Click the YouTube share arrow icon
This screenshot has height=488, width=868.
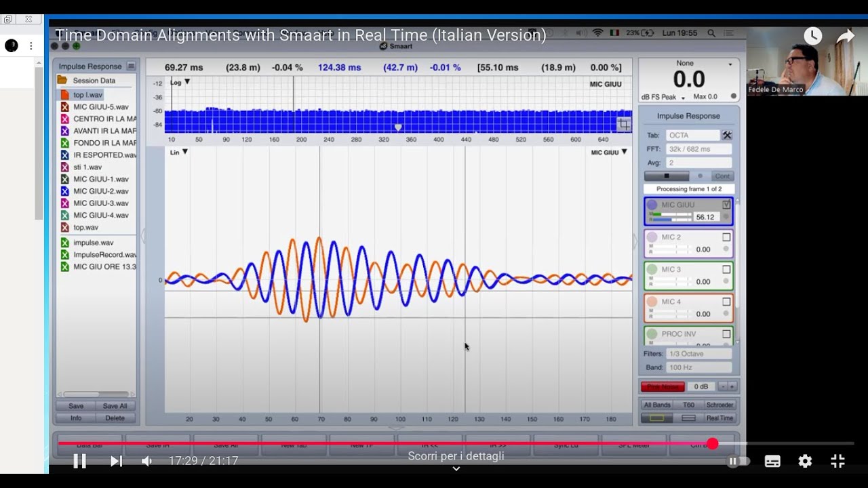845,37
